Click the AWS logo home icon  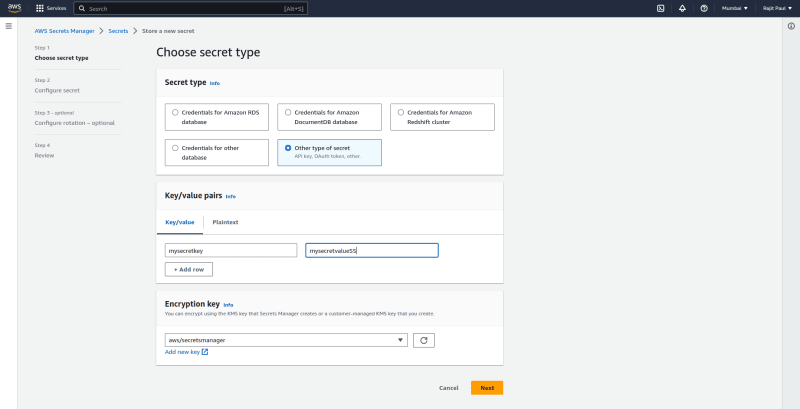(14, 8)
